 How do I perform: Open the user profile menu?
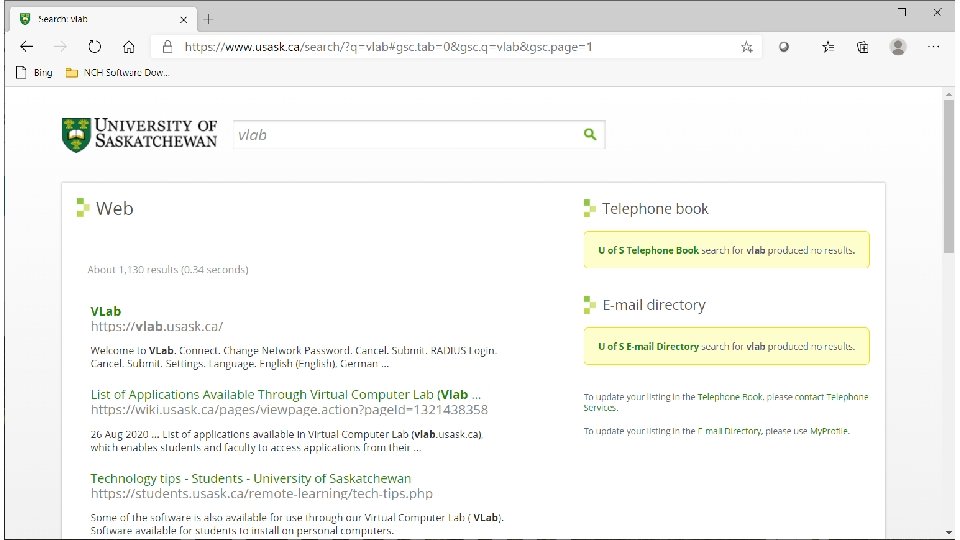point(898,47)
